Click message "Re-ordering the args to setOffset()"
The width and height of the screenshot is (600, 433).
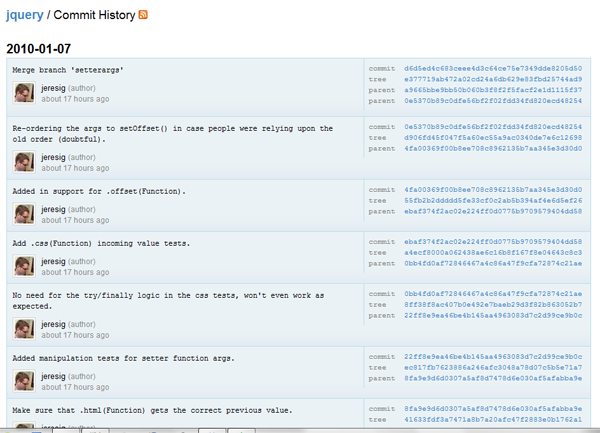pyautogui.click(x=90, y=129)
